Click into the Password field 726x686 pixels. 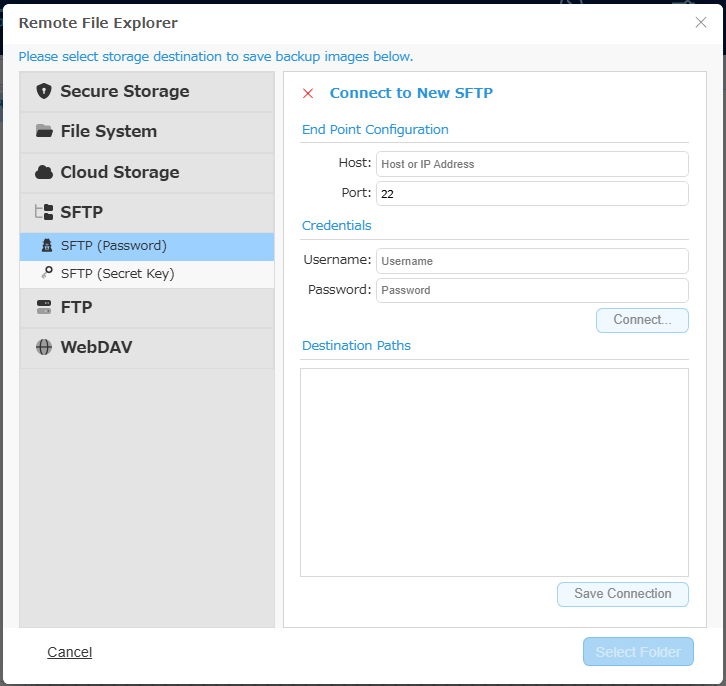532,290
